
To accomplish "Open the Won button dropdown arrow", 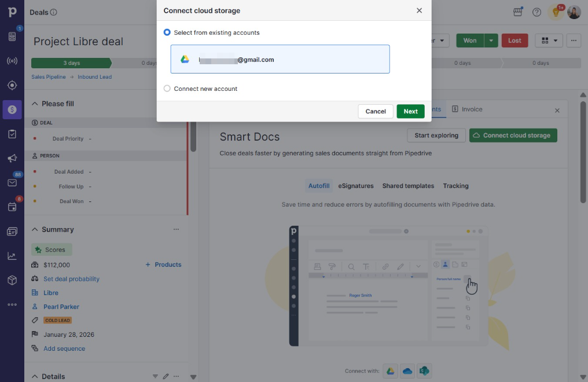I will [491, 41].
